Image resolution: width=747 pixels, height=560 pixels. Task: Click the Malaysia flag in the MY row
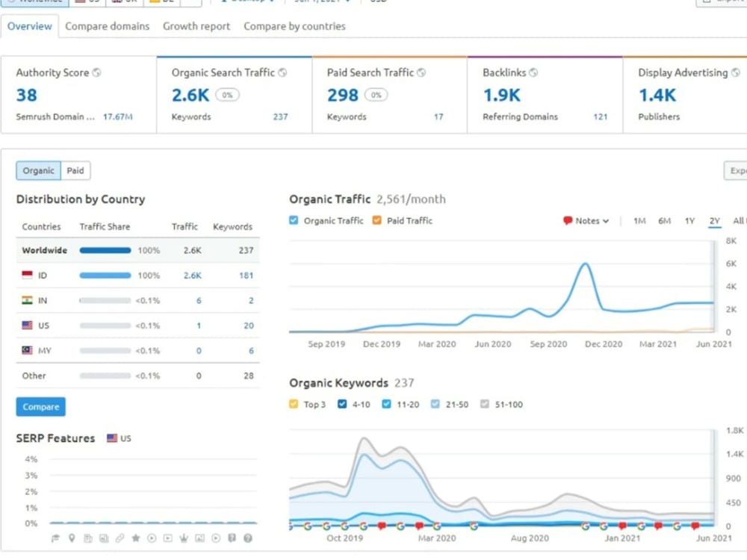pos(27,350)
